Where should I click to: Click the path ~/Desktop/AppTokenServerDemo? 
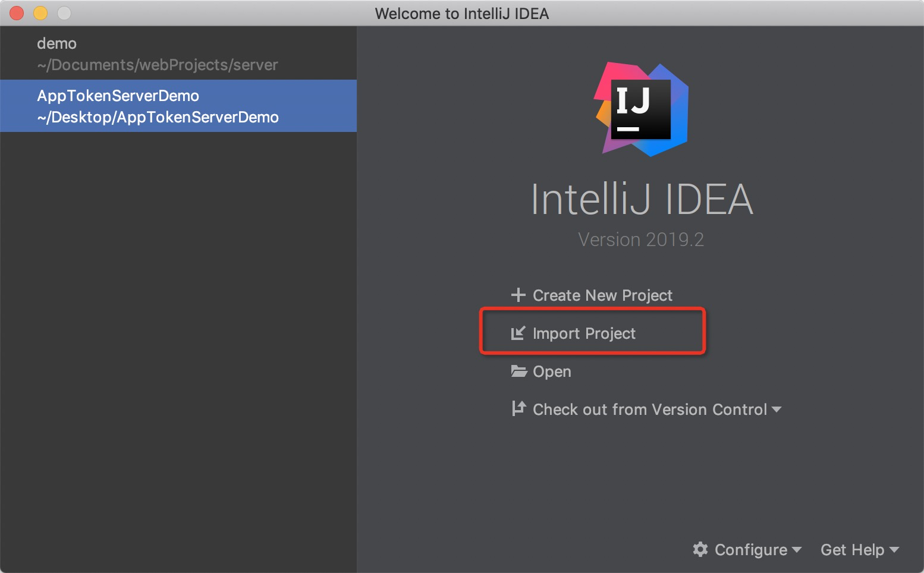(158, 117)
